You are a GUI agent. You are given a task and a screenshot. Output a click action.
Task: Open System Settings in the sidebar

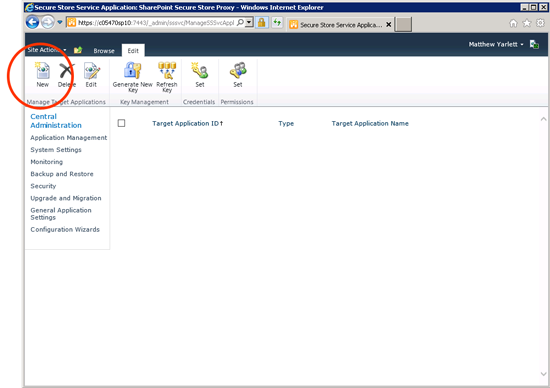pos(56,150)
